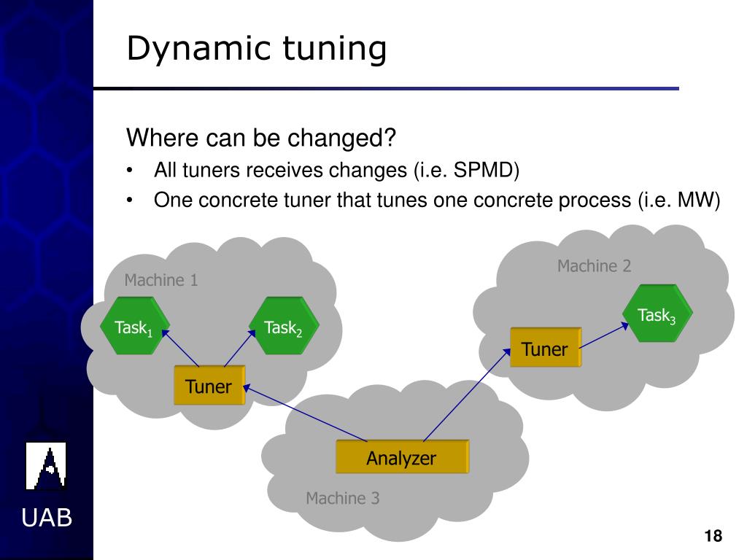Click the 'Dynamic tuning' slide title
The image size is (747, 560).
257,49
